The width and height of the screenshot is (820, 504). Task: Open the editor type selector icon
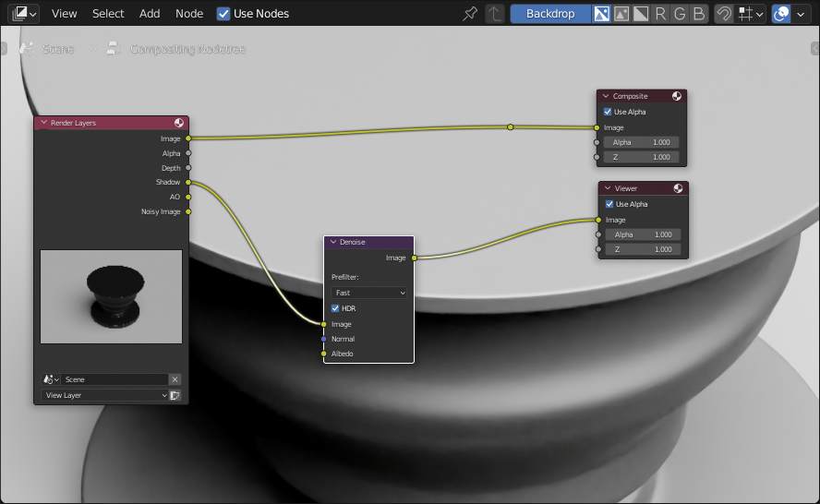click(x=24, y=14)
